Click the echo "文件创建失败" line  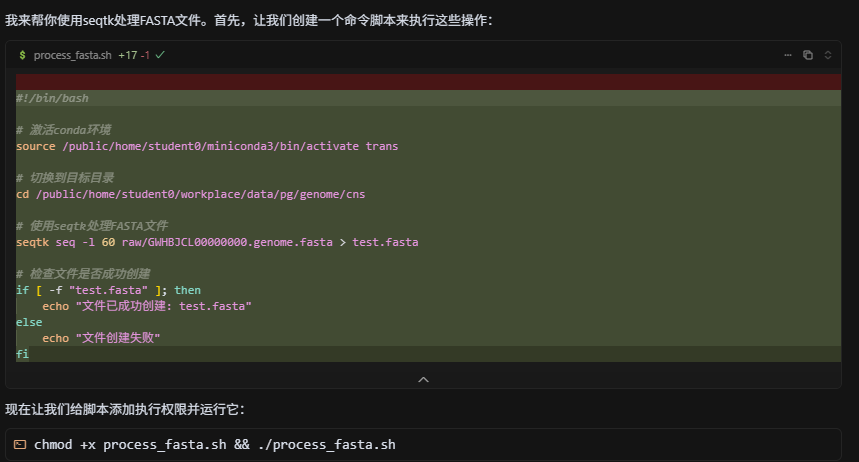click(101, 338)
